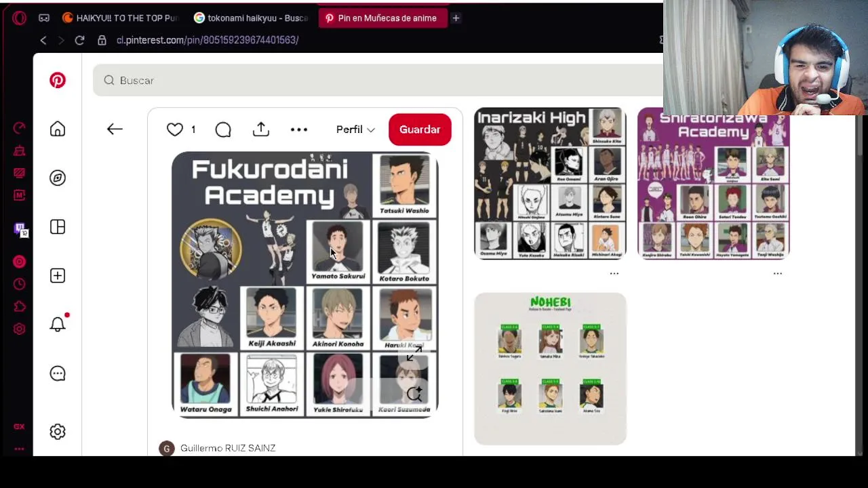
Task: Open History clock in the Opera sidebar
Action: point(19,284)
